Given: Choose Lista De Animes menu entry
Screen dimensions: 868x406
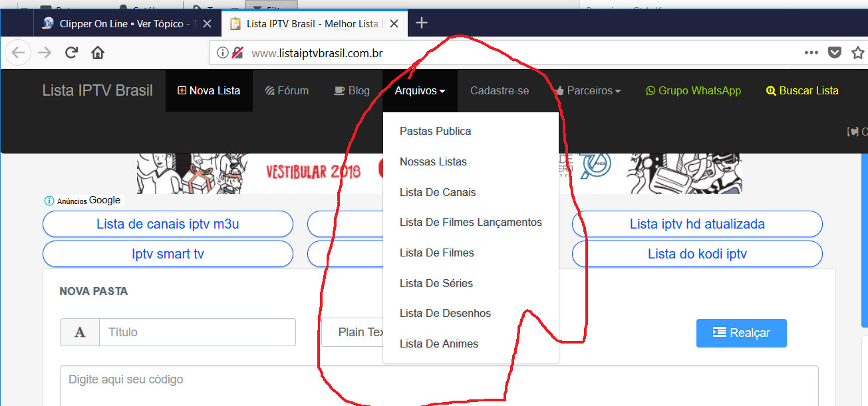Looking at the screenshot, I should [471, 344].
